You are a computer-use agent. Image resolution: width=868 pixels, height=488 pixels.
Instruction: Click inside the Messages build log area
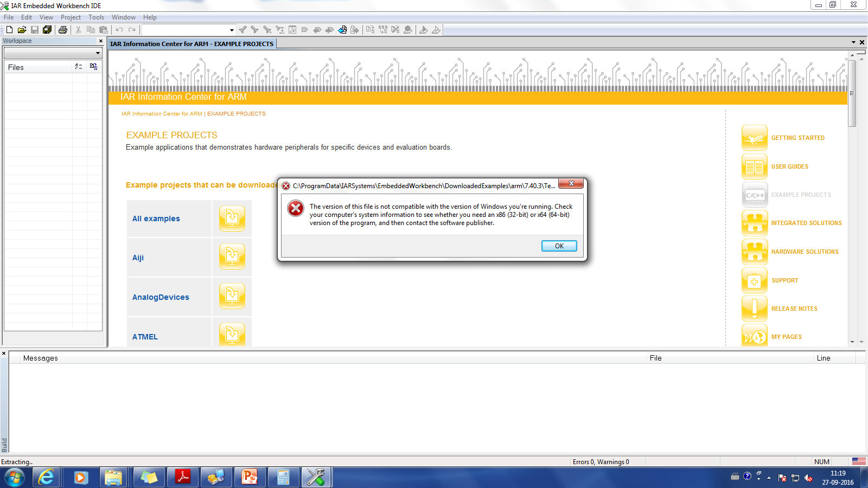coord(325,401)
